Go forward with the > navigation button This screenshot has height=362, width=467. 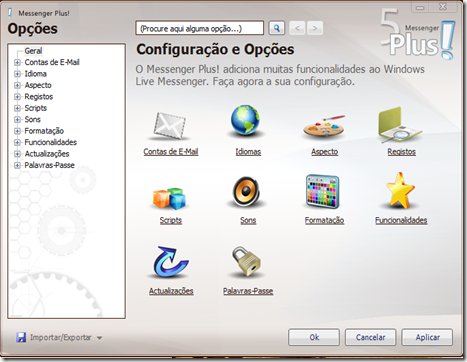[315, 28]
